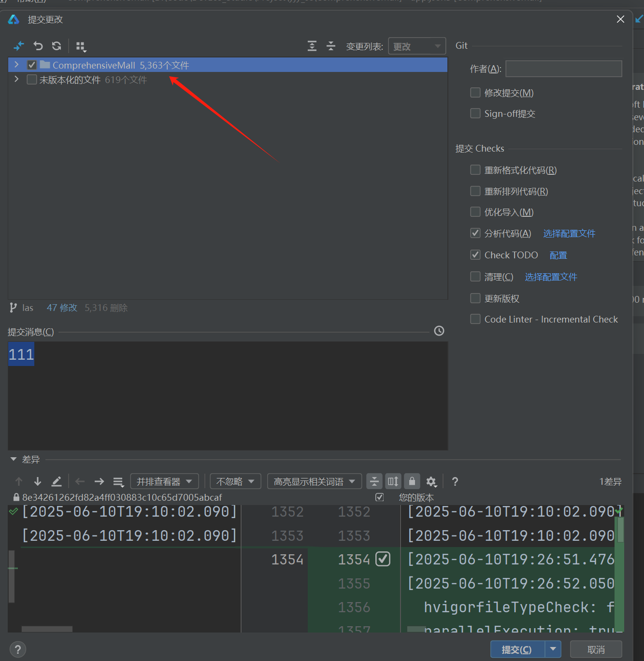Close the commit changes dialog
644x661 pixels.
pos(621,19)
